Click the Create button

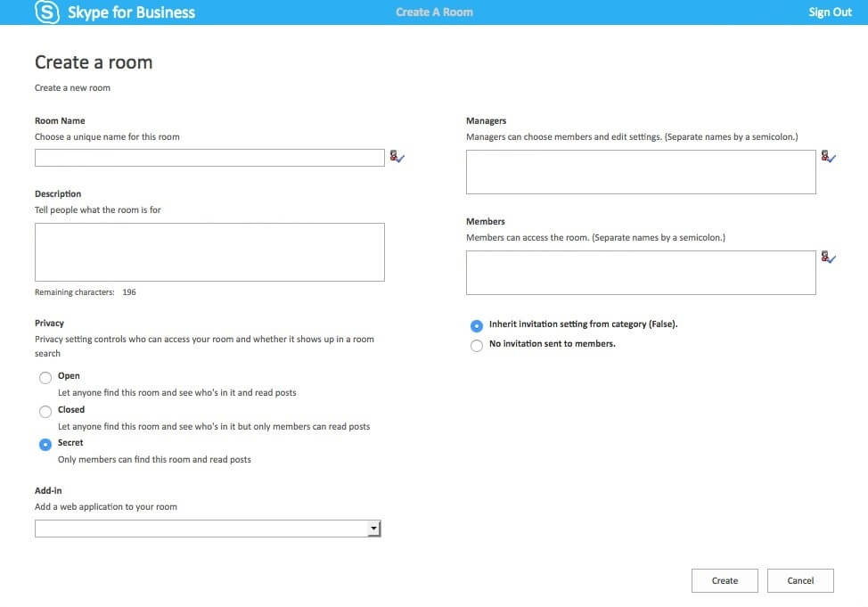(x=725, y=580)
